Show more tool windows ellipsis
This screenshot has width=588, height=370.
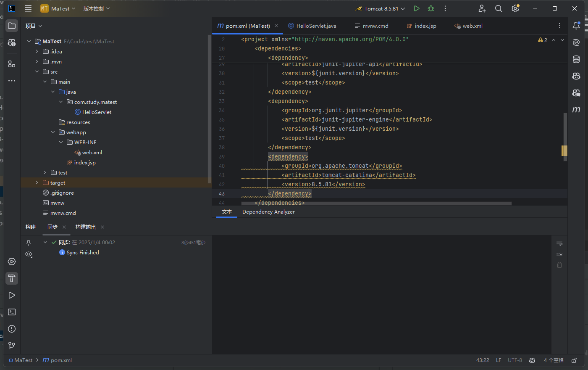point(12,80)
